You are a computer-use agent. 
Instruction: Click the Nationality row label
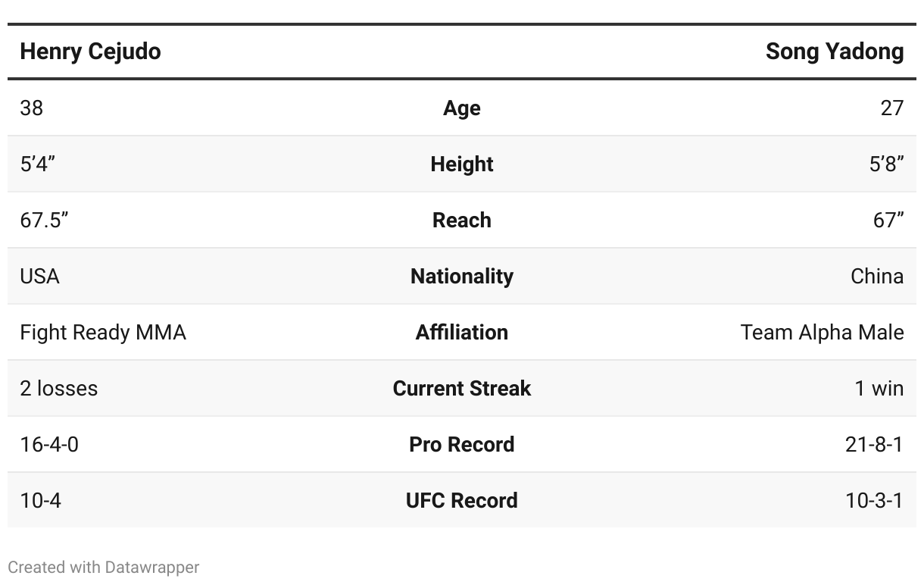pyautogui.click(x=461, y=277)
